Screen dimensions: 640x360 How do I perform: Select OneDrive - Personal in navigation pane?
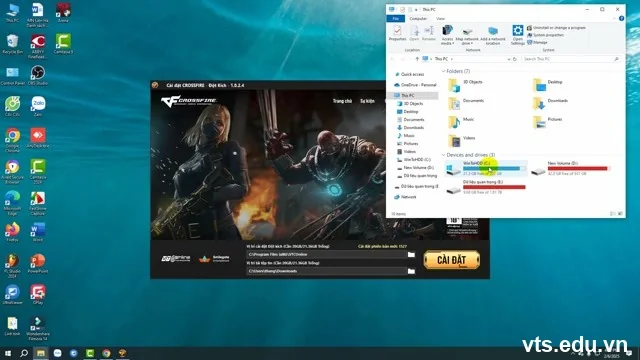[416, 85]
